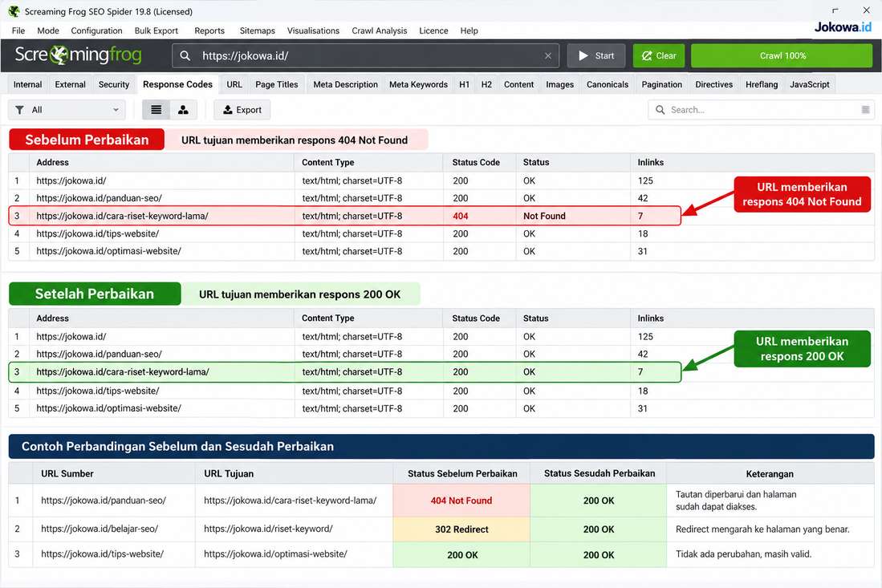Screen dimensions: 882x588
Task: Click URL Sumber https://jokowa.id/belajar-seo/
Action: (100, 529)
